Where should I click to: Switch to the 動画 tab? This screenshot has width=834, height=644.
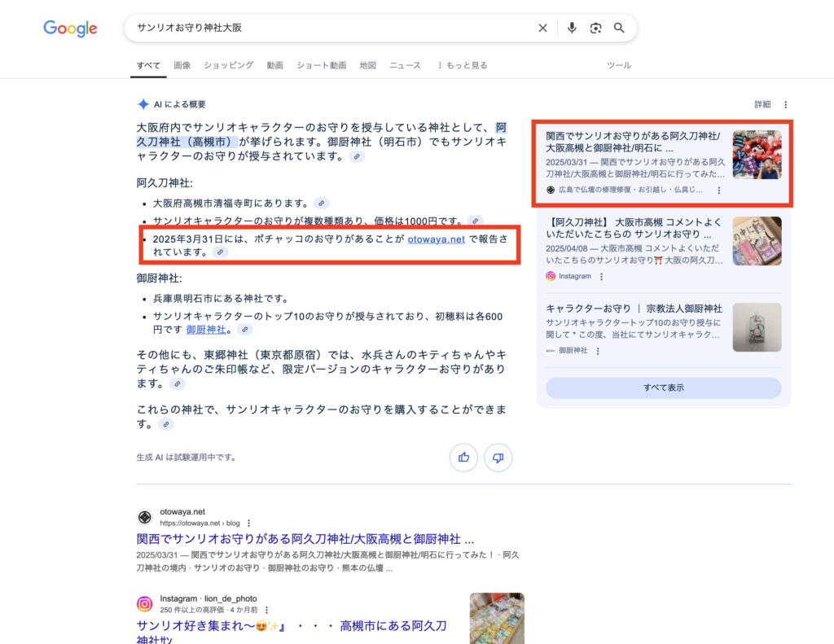275,65
